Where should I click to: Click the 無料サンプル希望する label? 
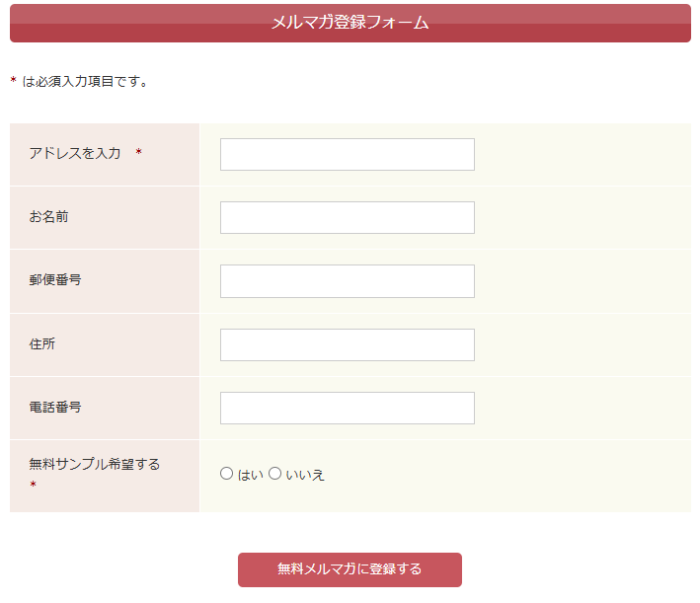(x=95, y=464)
